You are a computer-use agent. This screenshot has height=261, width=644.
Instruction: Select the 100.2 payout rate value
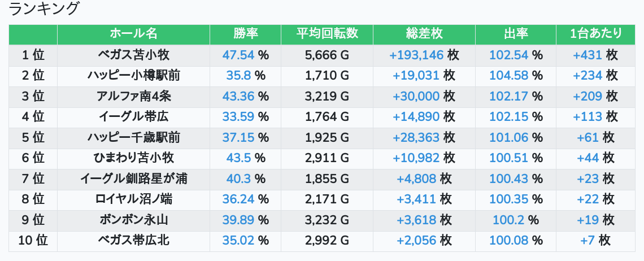coord(508,220)
